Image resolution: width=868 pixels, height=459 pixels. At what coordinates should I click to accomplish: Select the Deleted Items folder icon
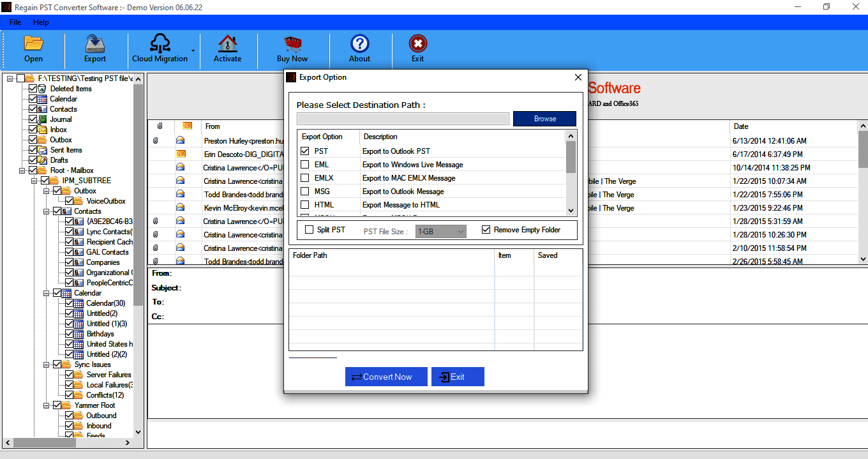(x=43, y=89)
